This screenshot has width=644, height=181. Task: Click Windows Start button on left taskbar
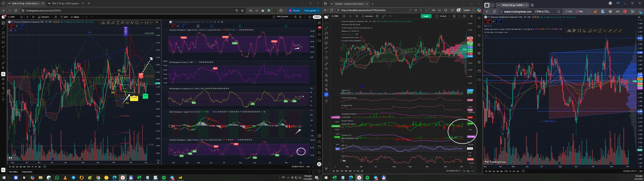click(x=4, y=178)
